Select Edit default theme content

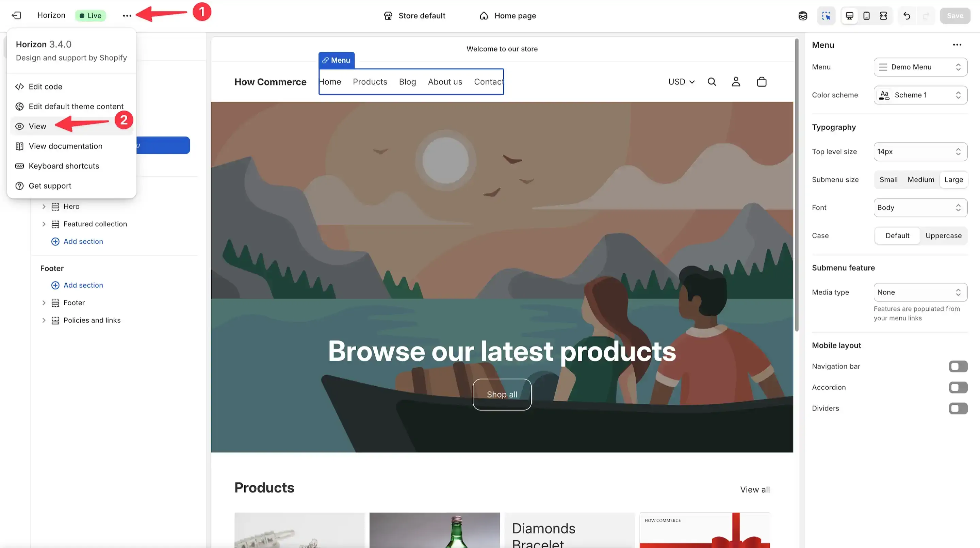pos(71,106)
